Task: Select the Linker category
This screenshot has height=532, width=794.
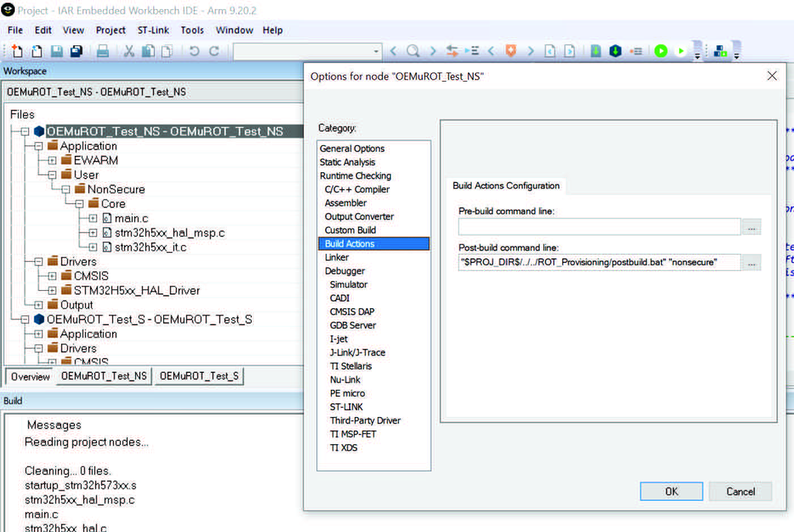Action: (337, 257)
